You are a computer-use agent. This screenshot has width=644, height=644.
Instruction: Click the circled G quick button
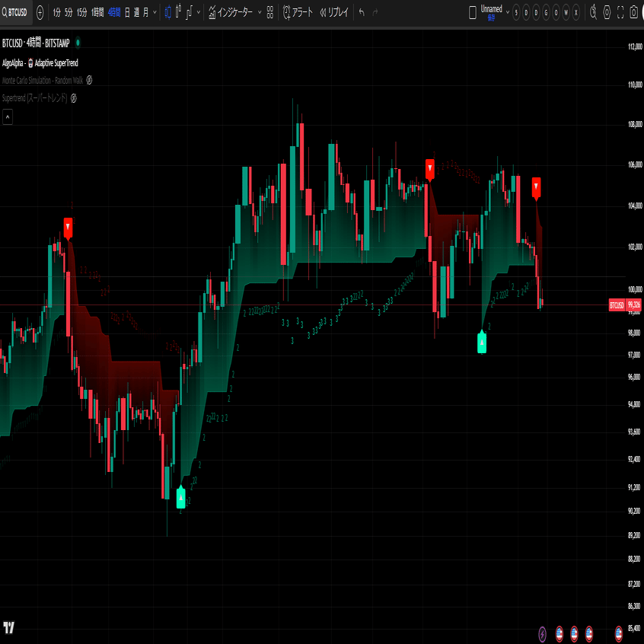[x=546, y=13]
